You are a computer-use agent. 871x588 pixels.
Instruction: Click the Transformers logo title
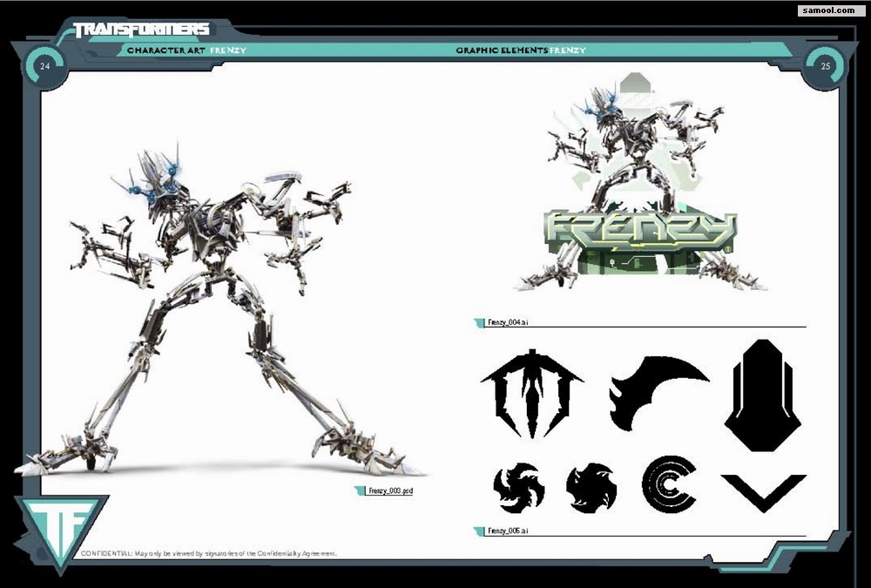tap(141, 30)
